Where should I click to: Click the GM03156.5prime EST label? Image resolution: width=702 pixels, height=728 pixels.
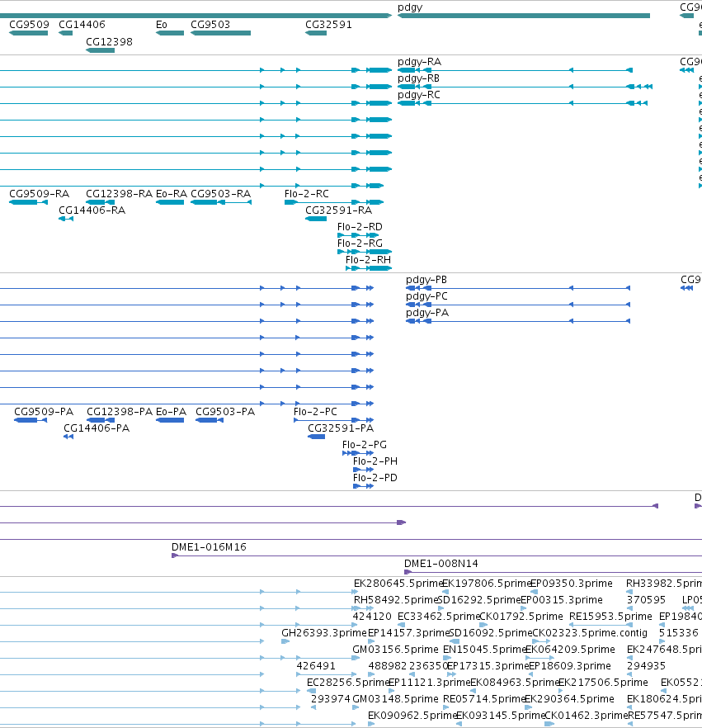coord(395,650)
